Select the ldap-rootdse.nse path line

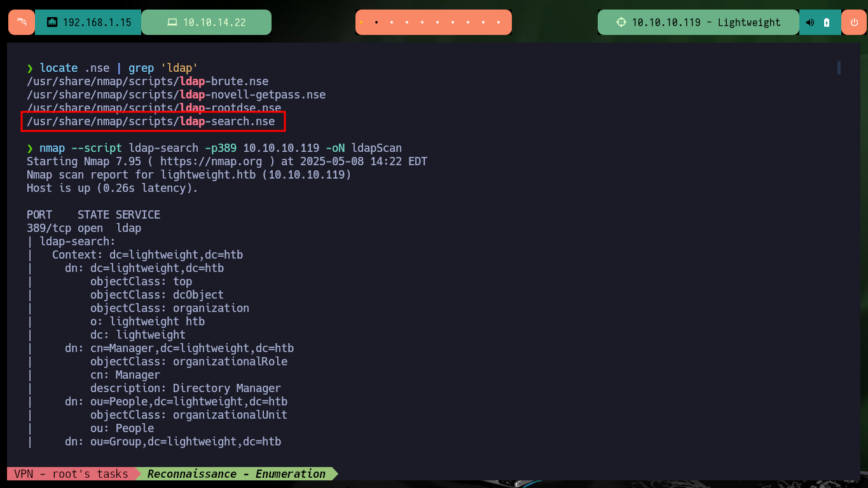coord(154,107)
